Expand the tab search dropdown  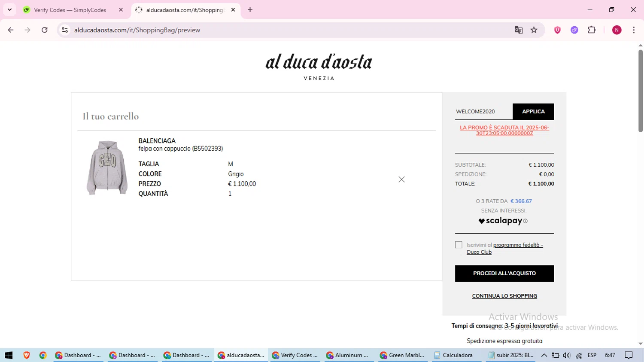pos(9,10)
